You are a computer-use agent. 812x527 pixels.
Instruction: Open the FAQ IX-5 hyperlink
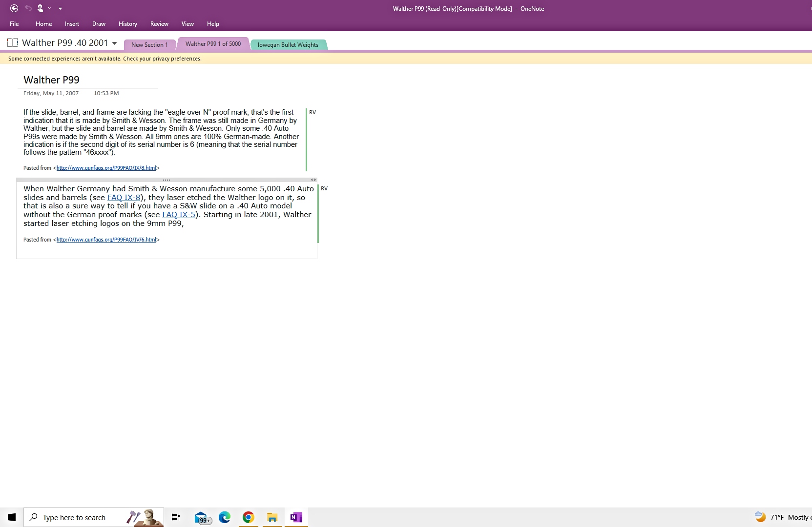[179, 215]
